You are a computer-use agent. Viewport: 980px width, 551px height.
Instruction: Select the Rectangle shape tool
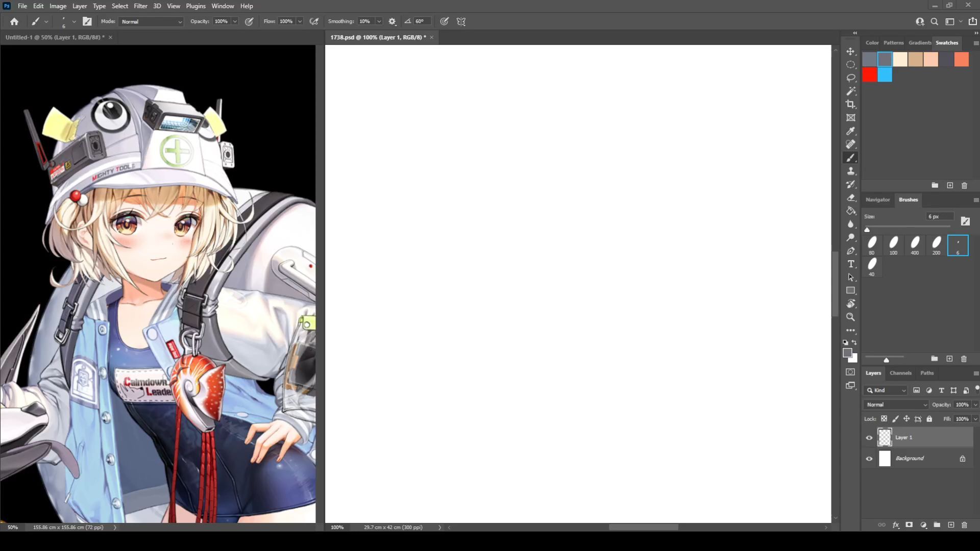coord(850,290)
